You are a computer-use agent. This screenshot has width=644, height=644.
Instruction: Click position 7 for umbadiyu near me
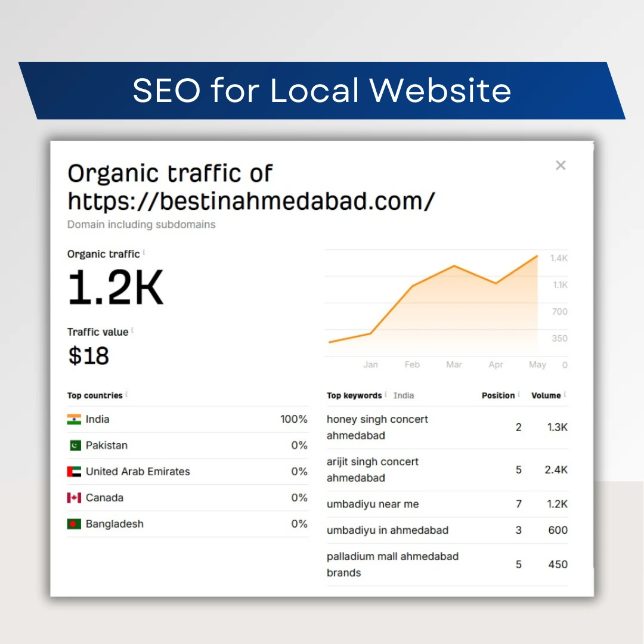518,504
